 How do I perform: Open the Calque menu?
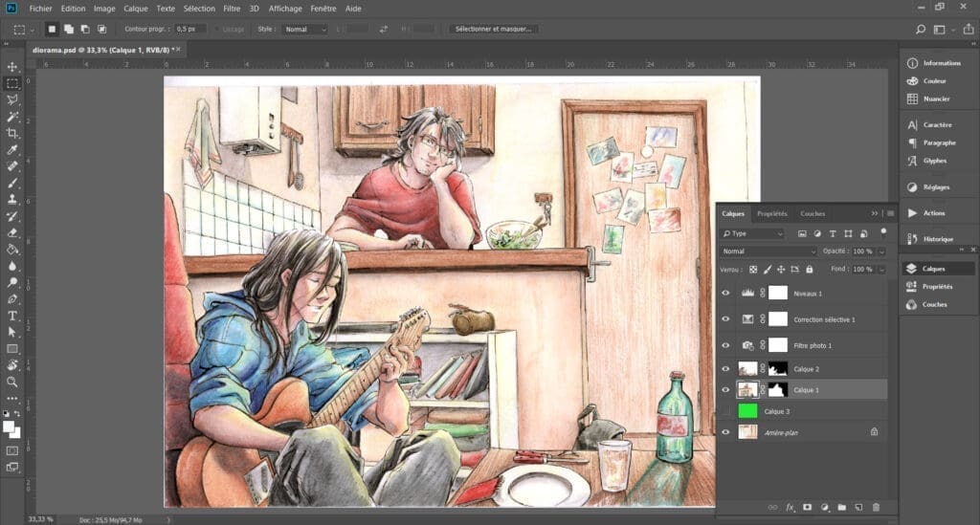tap(136, 9)
